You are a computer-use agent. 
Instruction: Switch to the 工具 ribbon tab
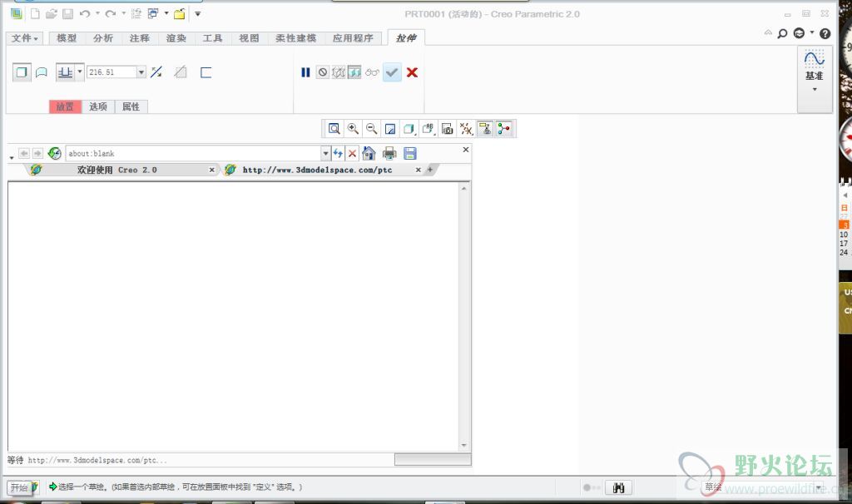click(212, 38)
